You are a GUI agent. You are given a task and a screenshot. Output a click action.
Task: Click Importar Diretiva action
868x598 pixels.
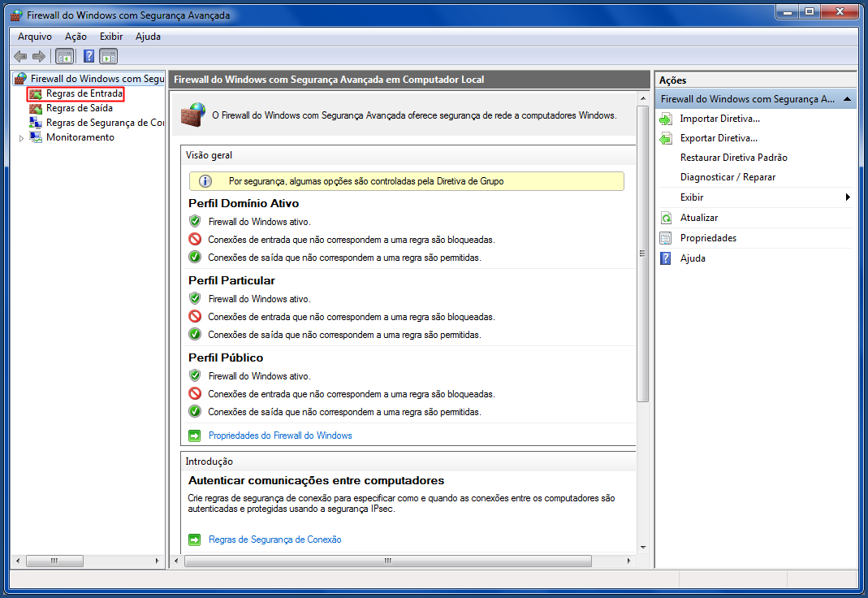coord(719,119)
